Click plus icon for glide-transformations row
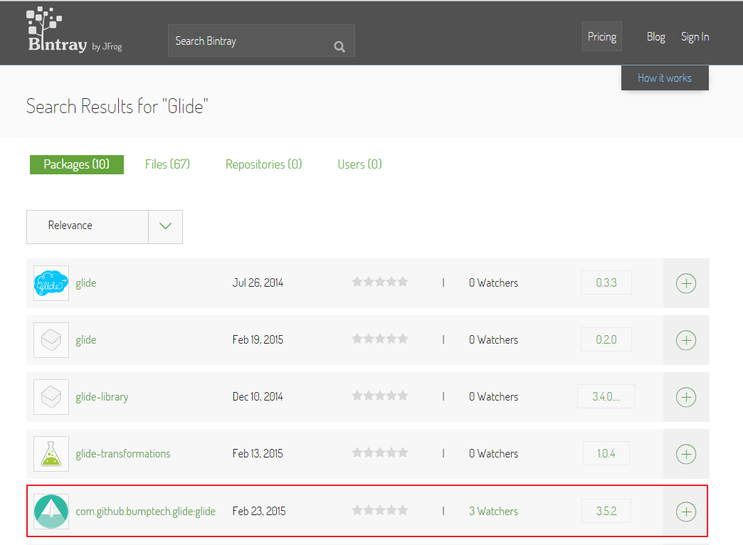 pos(686,455)
